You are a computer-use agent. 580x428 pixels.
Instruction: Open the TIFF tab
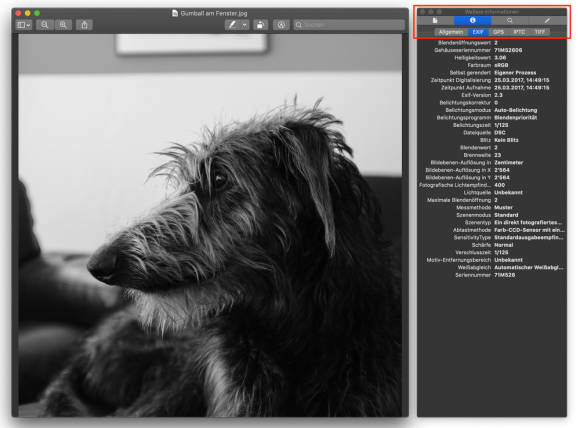click(x=540, y=32)
